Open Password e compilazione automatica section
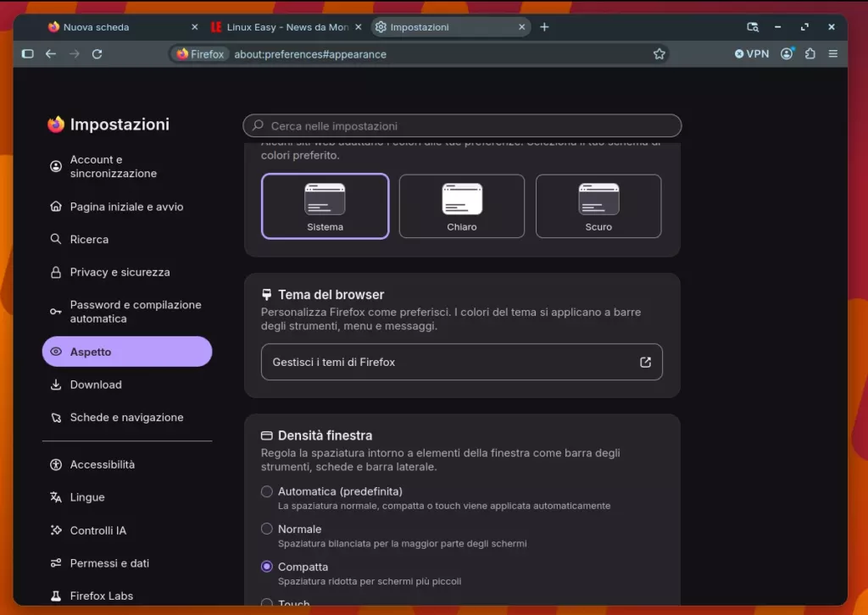This screenshot has width=868, height=615. pos(127,312)
